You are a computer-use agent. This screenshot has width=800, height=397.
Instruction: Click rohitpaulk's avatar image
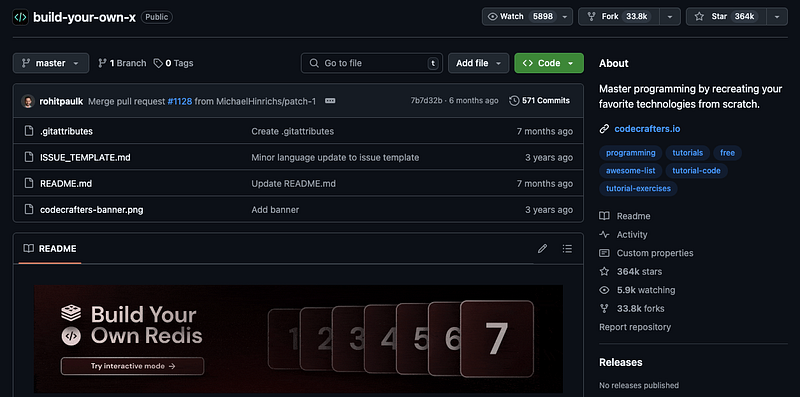tap(28, 101)
